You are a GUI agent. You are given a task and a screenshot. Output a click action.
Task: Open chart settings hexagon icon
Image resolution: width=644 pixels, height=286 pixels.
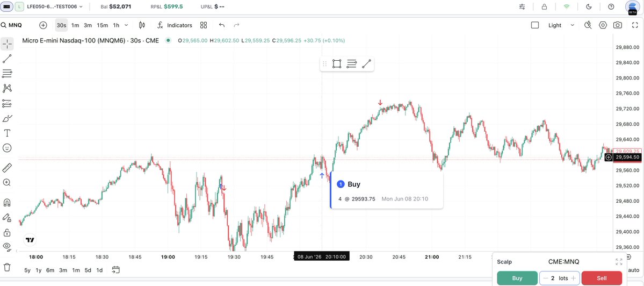(x=603, y=25)
